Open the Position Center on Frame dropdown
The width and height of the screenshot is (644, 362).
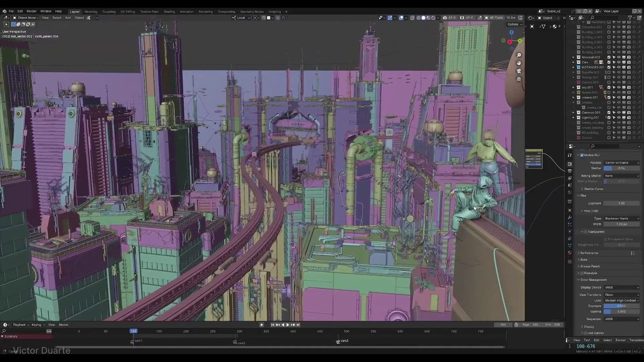tap(622, 162)
